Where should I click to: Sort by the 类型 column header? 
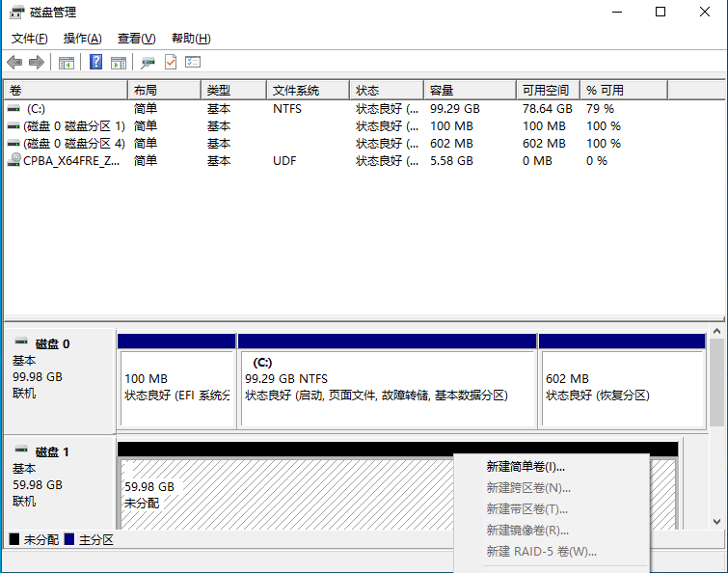point(234,90)
